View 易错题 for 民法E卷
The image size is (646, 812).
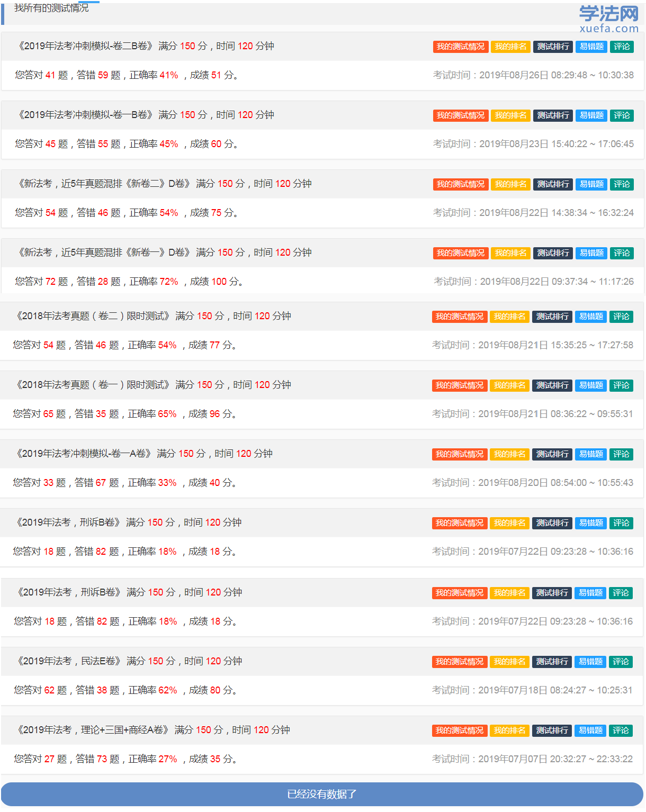tap(590, 662)
